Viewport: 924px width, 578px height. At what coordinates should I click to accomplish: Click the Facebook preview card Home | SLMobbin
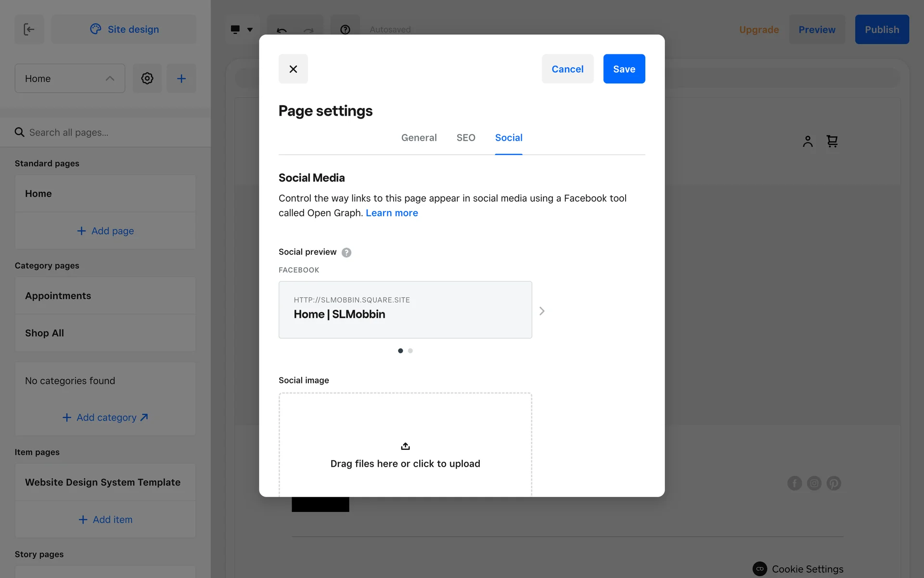click(x=405, y=310)
